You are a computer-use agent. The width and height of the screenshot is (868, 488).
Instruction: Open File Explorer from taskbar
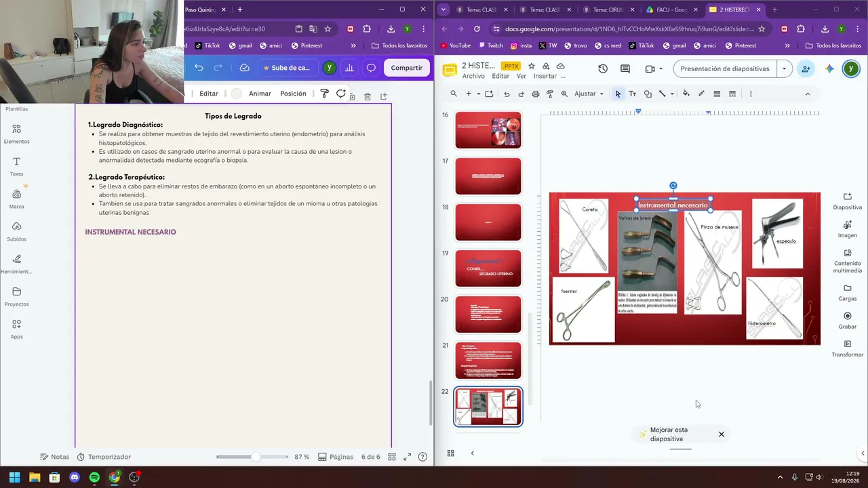[35, 477]
